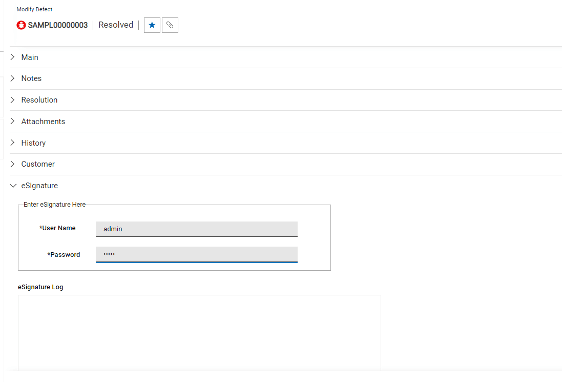Expand the Main section chevron
Screen dimensions: 562x382
pos(13,57)
